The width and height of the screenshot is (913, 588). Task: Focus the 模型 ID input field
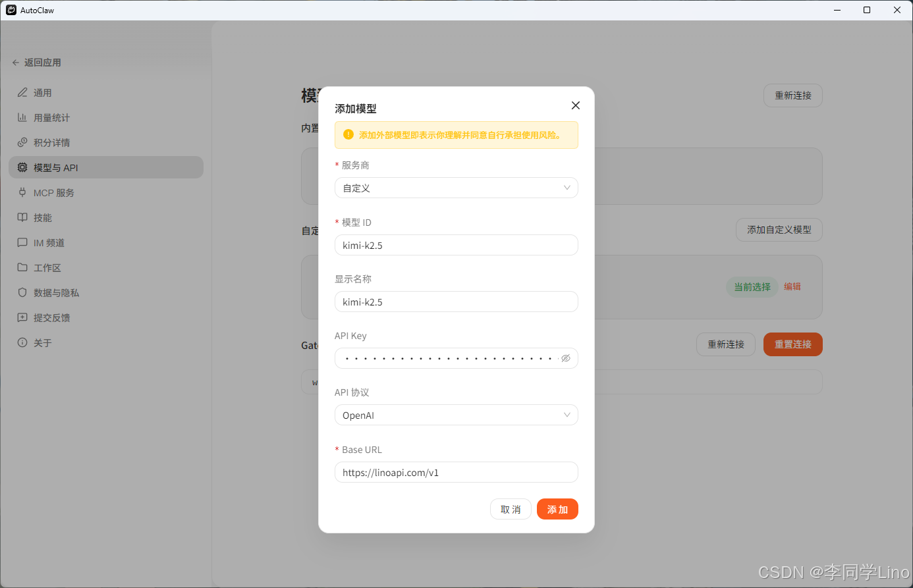[456, 245]
